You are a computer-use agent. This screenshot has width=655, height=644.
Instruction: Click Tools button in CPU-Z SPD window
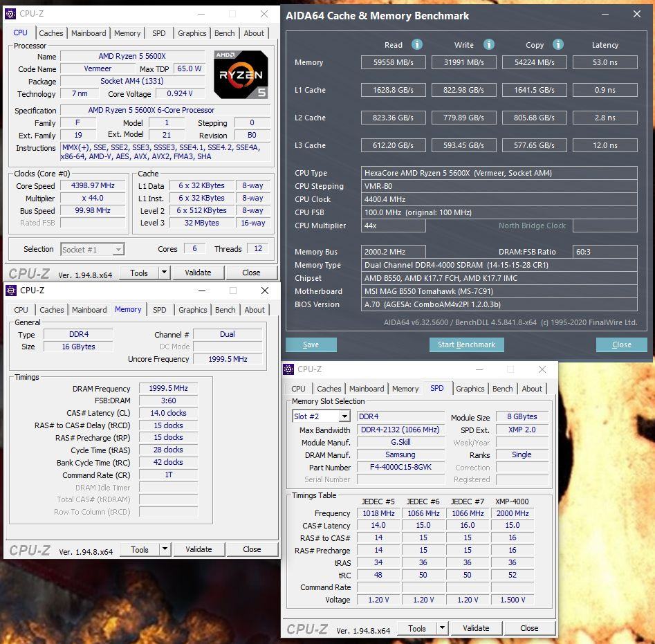tap(416, 628)
